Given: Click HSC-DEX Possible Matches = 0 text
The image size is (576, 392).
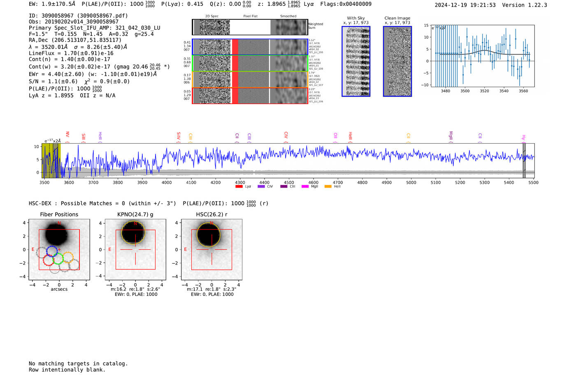Looking at the screenshot, I should tap(102, 204).
